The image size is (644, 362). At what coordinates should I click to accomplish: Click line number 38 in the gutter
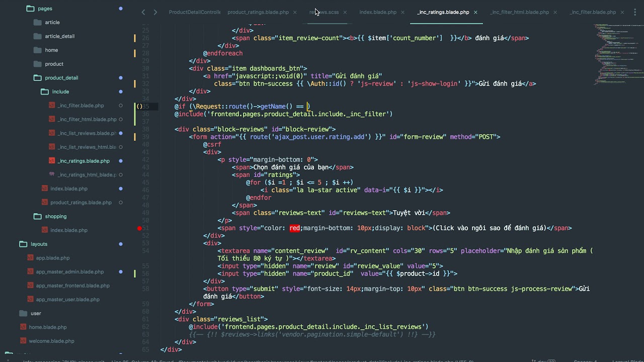[145, 129]
